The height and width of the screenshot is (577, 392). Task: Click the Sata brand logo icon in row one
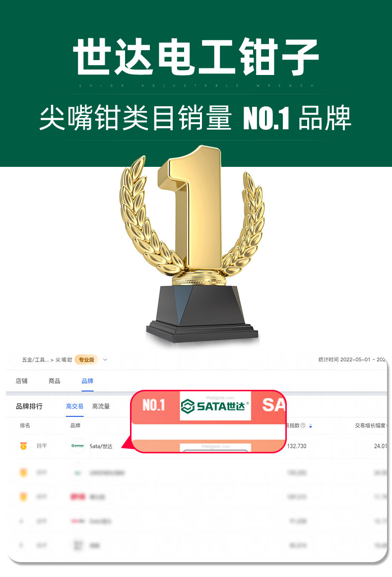click(x=77, y=445)
